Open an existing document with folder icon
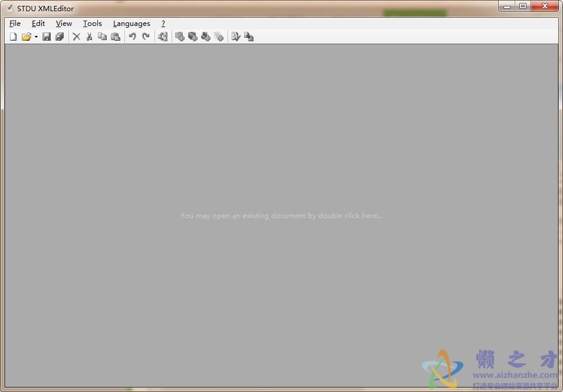This screenshot has width=563, height=392. 27,37
